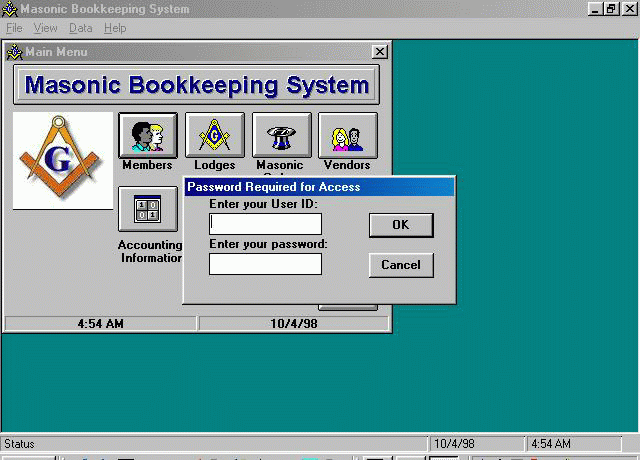Click the Masonic Bookkeeping System title banner
The image size is (640, 460).
[197, 86]
